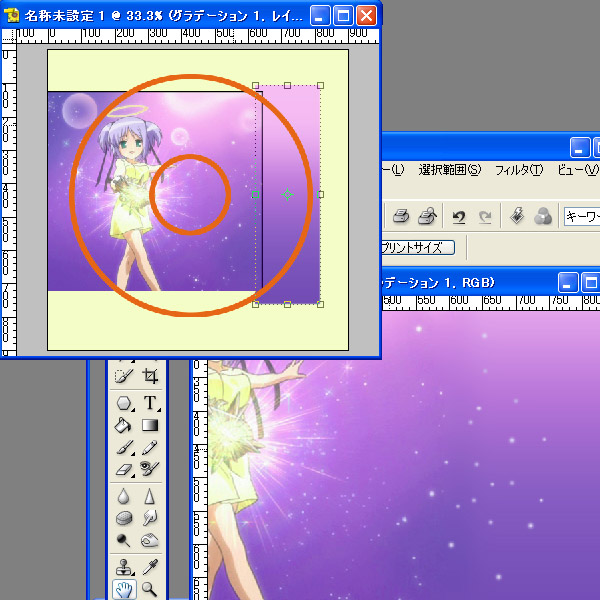Image resolution: width=600 pixels, height=600 pixels.
Task: Click the transform center reference point
Action: 287,194
